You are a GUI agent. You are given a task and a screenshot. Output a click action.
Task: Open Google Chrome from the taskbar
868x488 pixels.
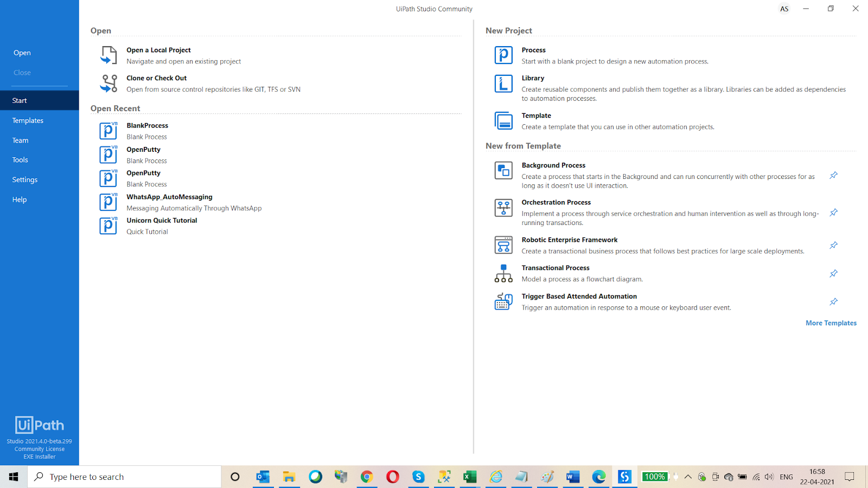367,477
